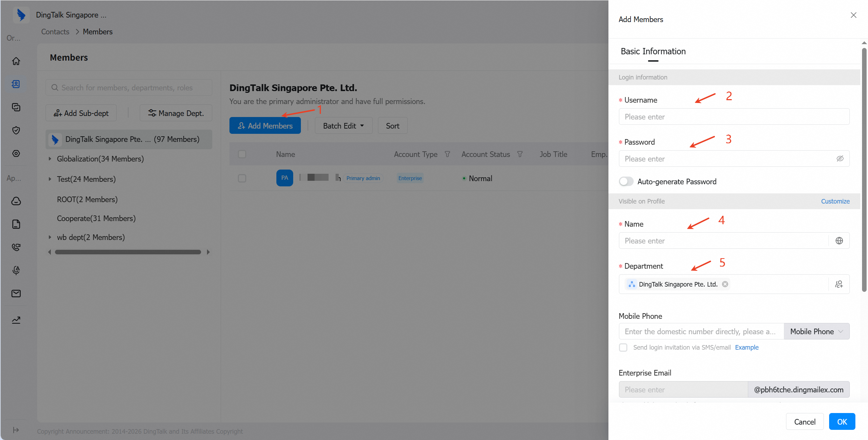Close the Add Members panel

pos(854,15)
